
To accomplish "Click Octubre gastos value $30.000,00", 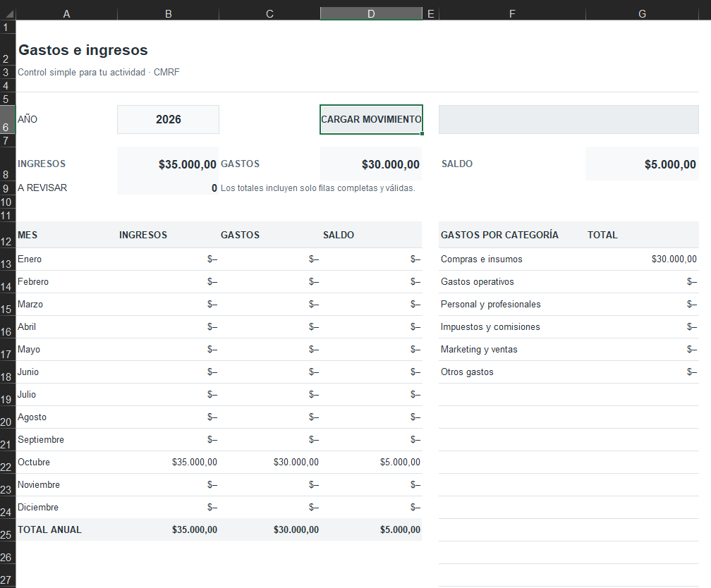I will click(x=296, y=462).
